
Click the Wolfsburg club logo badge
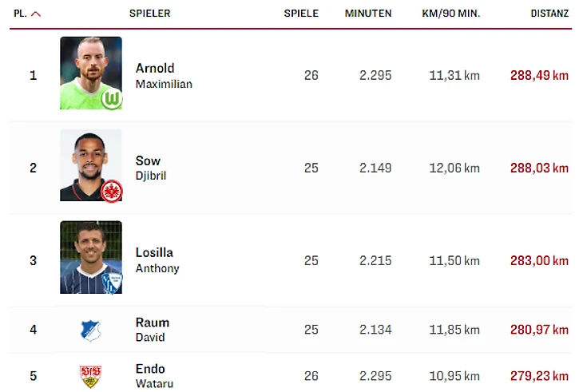tap(111, 99)
